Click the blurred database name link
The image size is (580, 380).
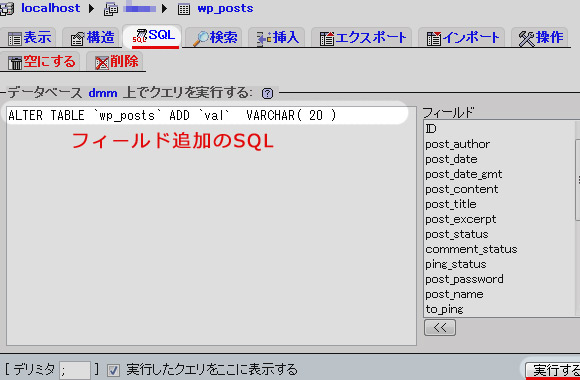click(139, 7)
